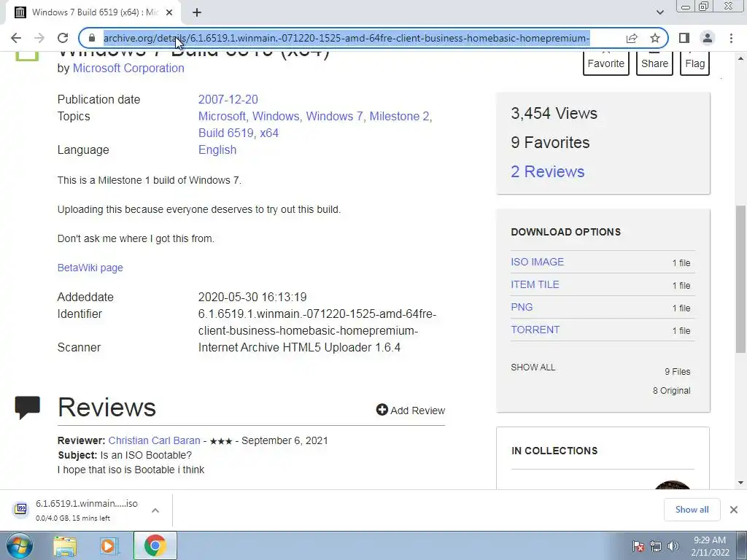This screenshot has width=747, height=560.
Task: Click the scrollbar down arrow
Action: point(740,483)
